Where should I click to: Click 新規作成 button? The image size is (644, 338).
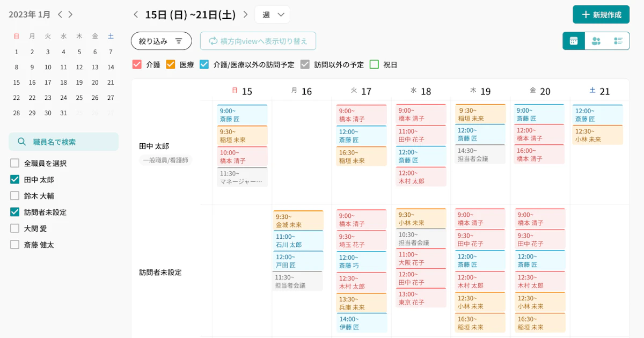coord(601,14)
